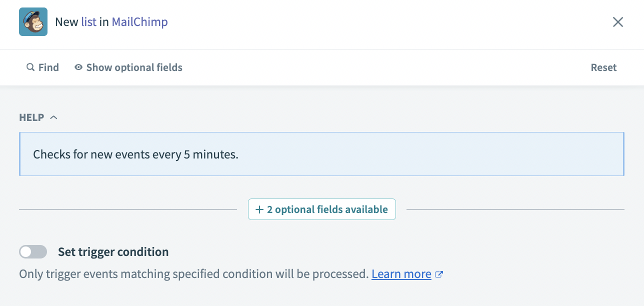Click the Reset button

pos(603,67)
